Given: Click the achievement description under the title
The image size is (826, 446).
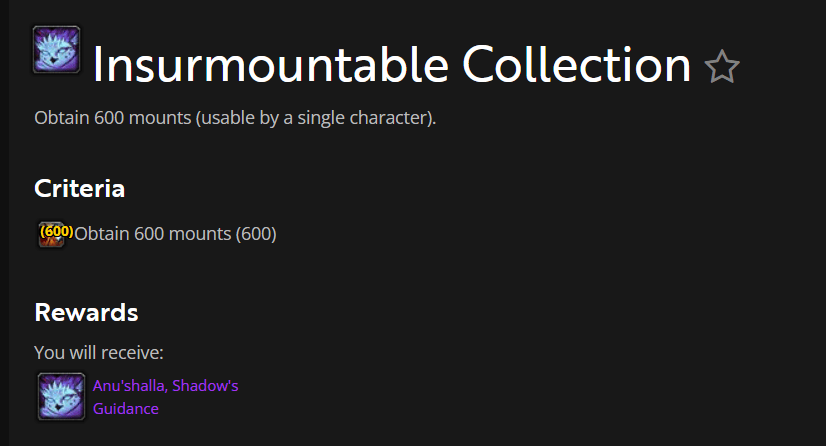Looking at the screenshot, I should [x=235, y=119].
